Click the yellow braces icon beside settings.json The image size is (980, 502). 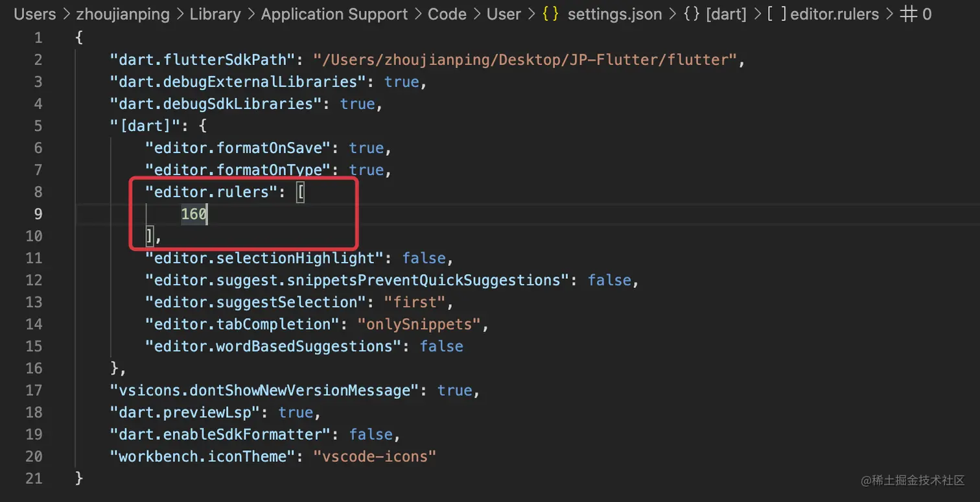tap(551, 14)
